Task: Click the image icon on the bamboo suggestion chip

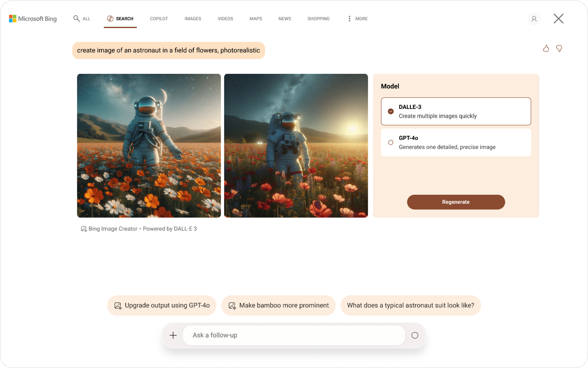Action: (x=233, y=305)
